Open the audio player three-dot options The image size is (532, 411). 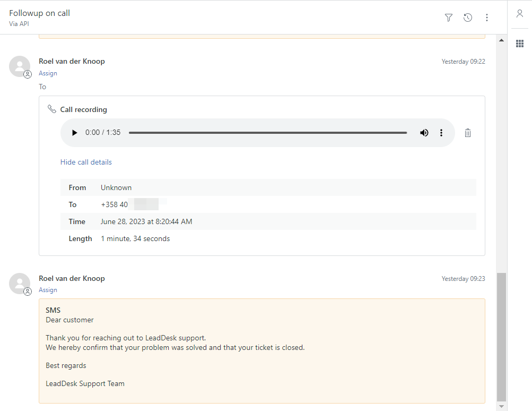pos(441,132)
